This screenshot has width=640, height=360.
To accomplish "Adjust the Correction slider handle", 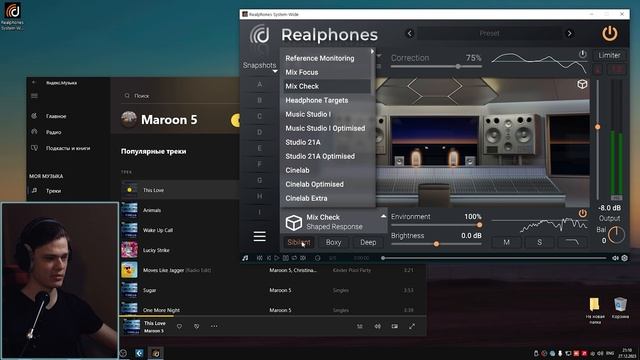I will 458,66.
